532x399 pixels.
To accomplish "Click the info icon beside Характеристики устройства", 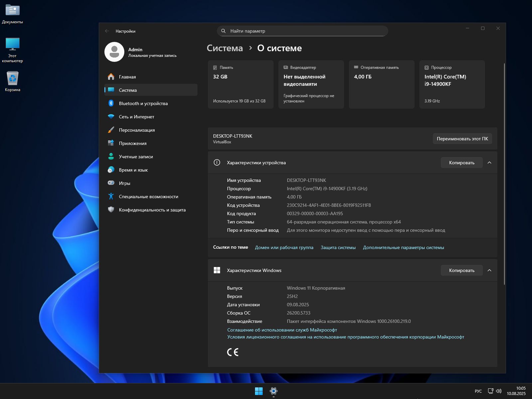I will point(217,163).
